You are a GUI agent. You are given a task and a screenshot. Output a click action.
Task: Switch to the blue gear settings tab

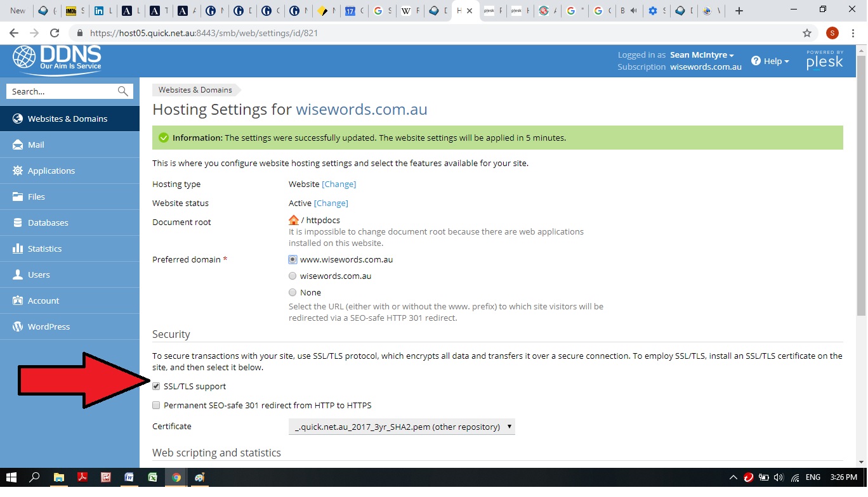tap(656, 11)
